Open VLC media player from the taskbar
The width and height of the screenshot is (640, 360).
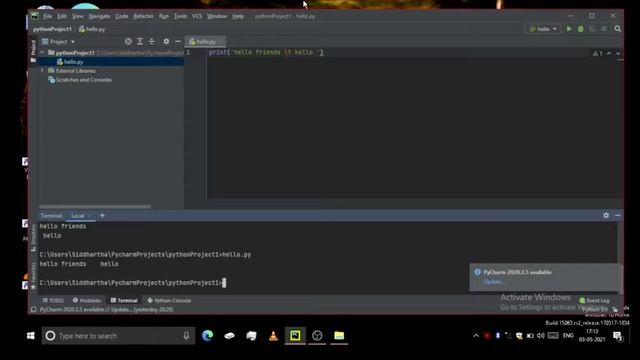[273, 336]
